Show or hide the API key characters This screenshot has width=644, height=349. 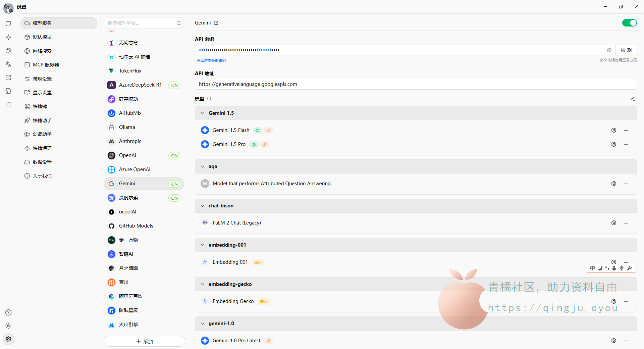point(609,50)
